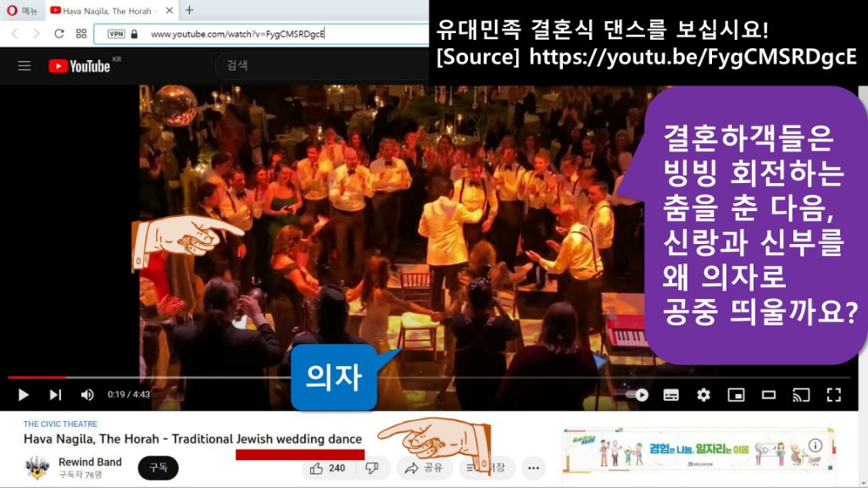The width and height of the screenshot is (868, 488).
Task: Click the YouTube search box
Action: tap(321, 65)
